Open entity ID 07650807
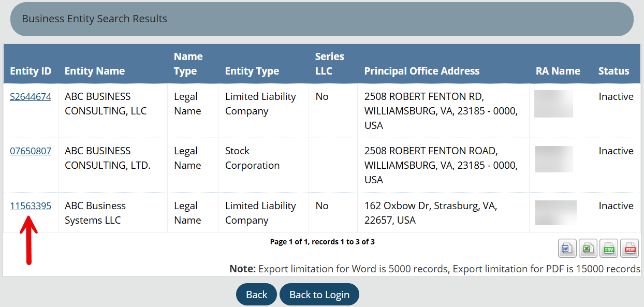This screenshot has width=644, height=307. pyautogui.click(x=31, y=151)
